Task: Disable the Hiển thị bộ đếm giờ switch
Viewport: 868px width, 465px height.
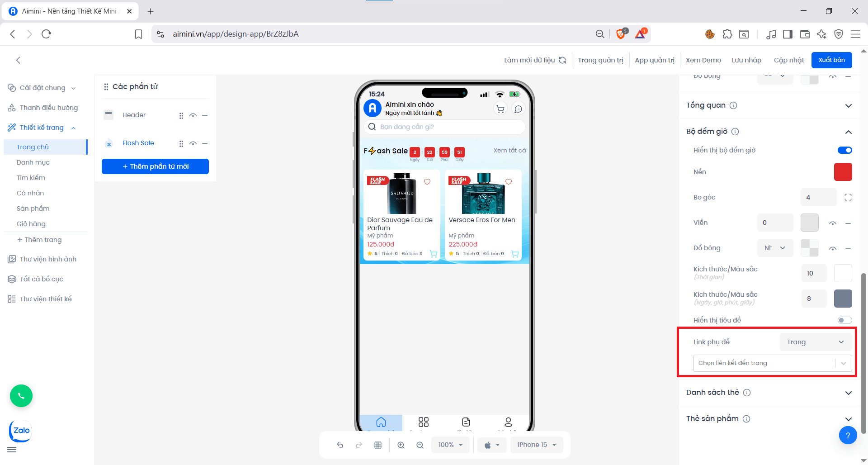Action: pyautogui.click(x=844, y=150)
